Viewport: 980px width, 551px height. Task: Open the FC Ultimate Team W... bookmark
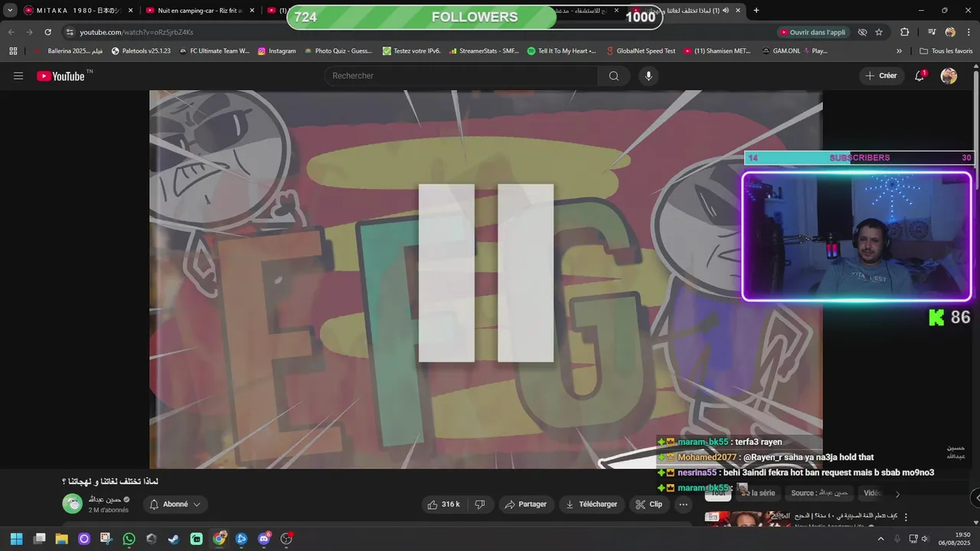(x=214, y=51)
